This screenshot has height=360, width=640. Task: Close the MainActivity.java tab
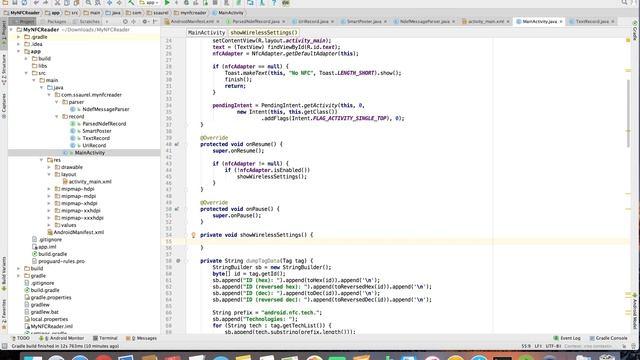561,22
